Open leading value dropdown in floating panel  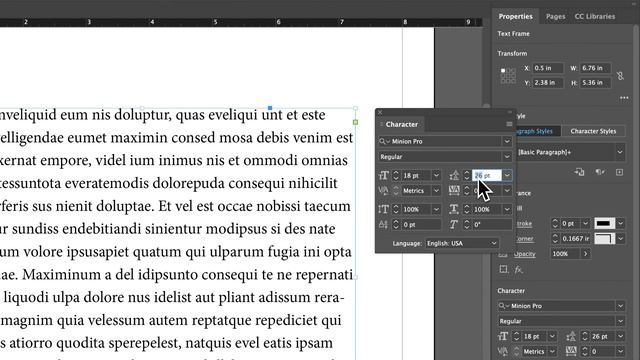point(507,176)
